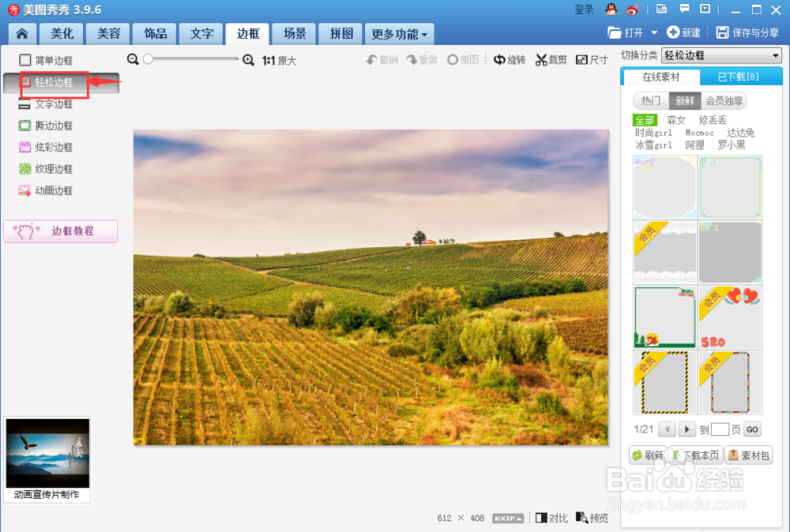Filter materials by 阿狸
Screen dimensions: 790x532
point(694,145)
